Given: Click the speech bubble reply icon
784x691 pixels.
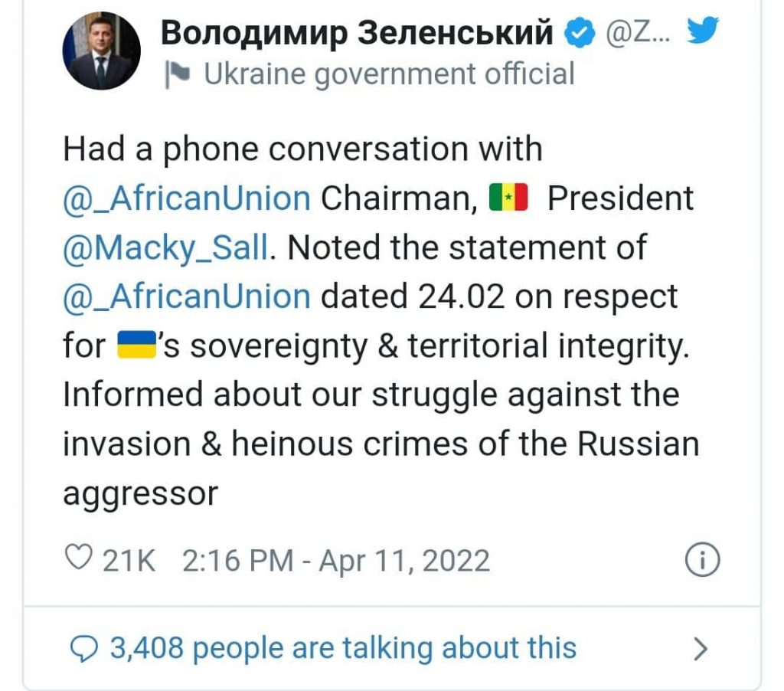Looking at the screenshot, I should (83, 649).
